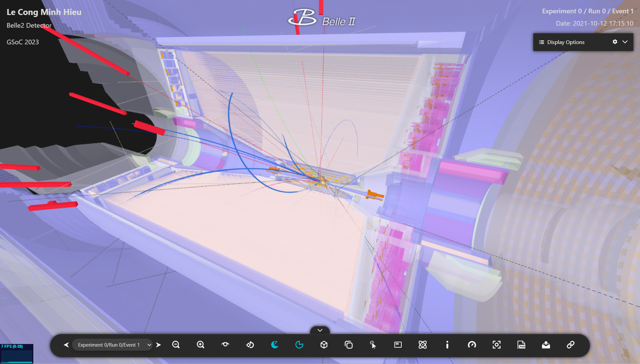Open the geometry browser atom icon
This screenshot has height=364, width=640.
coord(423,345)
